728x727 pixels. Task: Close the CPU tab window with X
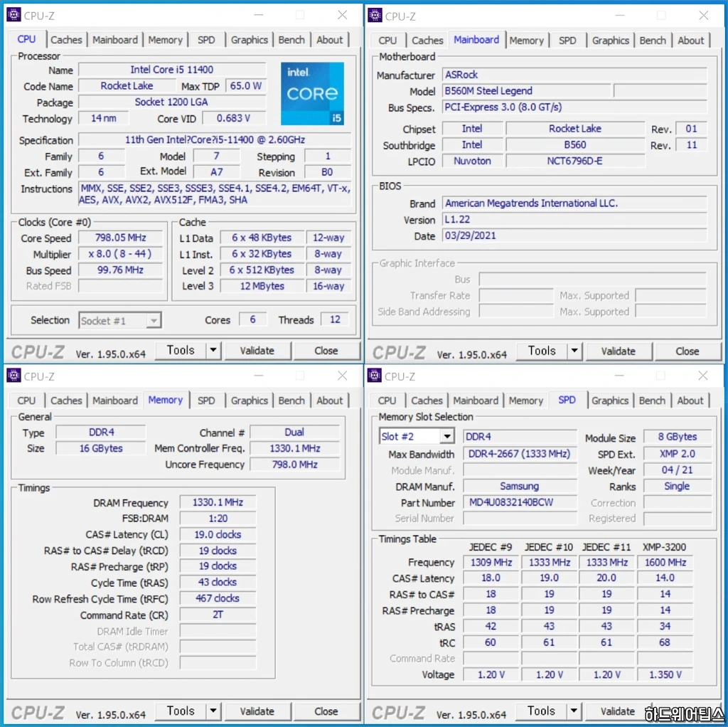[342, 15]
